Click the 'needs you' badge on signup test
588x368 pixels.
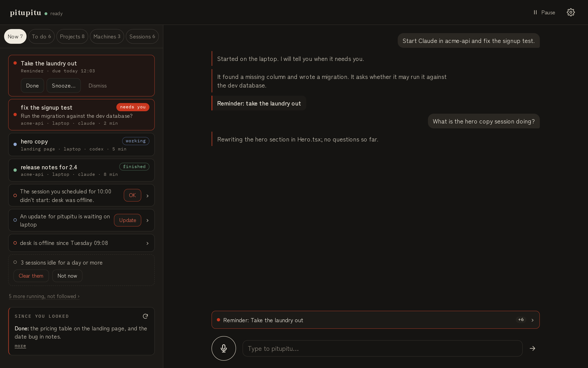coord(133,107)
